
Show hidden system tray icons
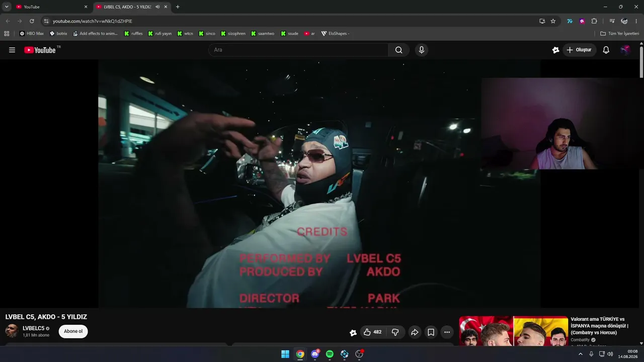[580, 354]
